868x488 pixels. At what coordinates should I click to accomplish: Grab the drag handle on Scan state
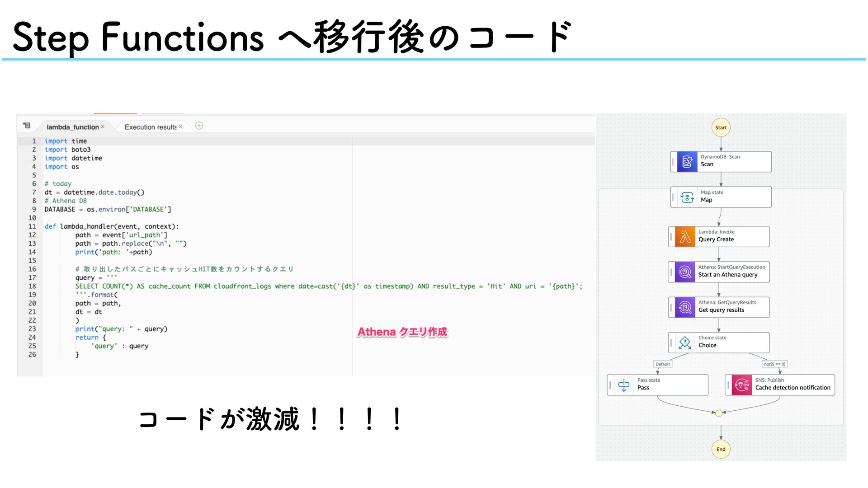[x=673, y=162]
